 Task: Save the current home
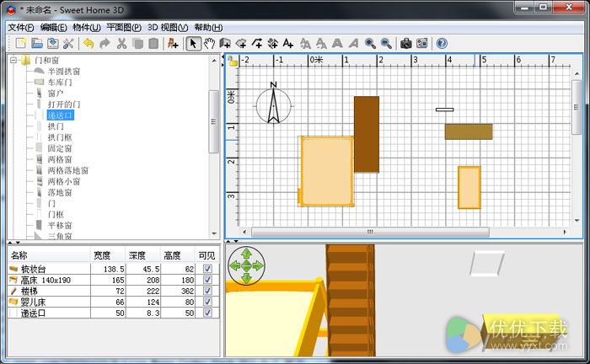click(52, 44)
